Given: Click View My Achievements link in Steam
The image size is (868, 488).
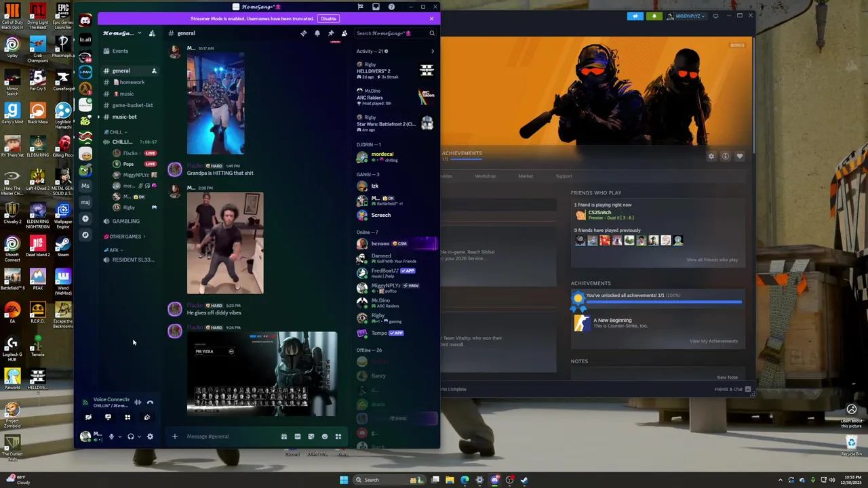Looking at the screenshot, I should (713, 341).
